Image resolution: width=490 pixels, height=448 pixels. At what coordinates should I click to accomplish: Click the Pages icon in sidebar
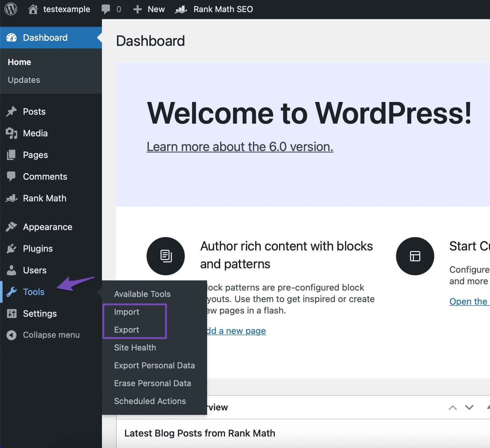11,155
